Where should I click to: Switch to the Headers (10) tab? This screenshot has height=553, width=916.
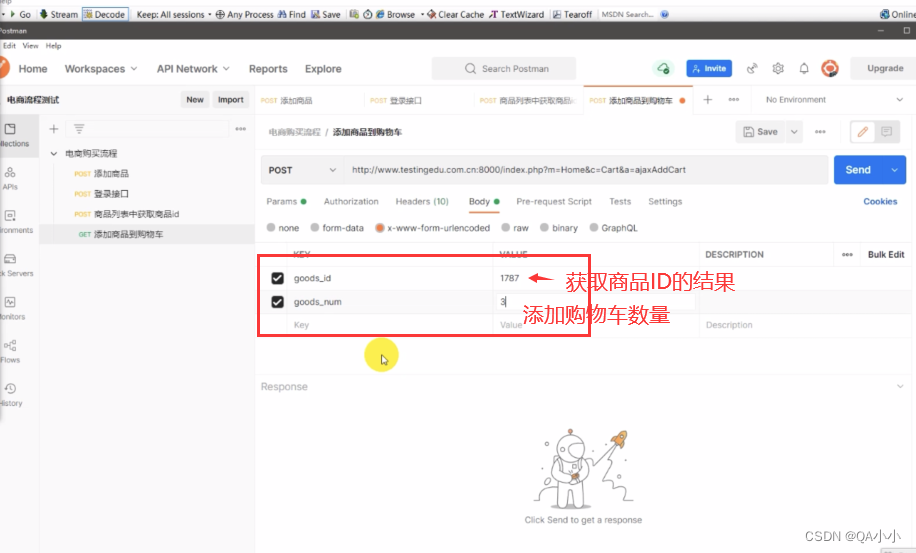(x=422, y=201)
